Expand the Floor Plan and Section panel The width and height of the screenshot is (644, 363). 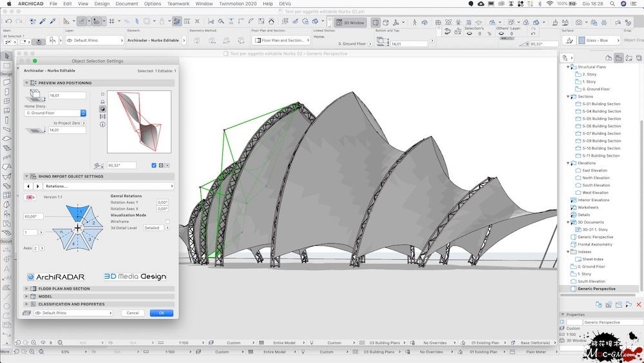click(x=27, y=289)
